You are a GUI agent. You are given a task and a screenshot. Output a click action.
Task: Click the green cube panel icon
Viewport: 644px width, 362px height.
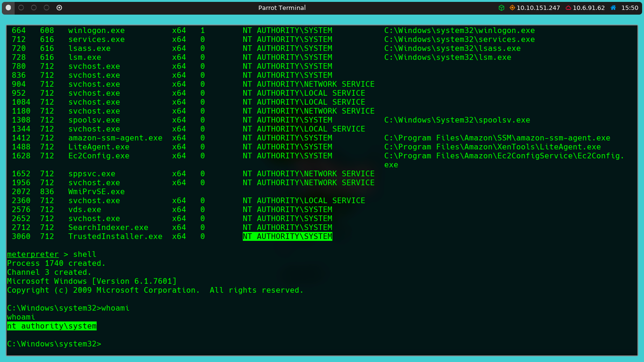point(501,8)
